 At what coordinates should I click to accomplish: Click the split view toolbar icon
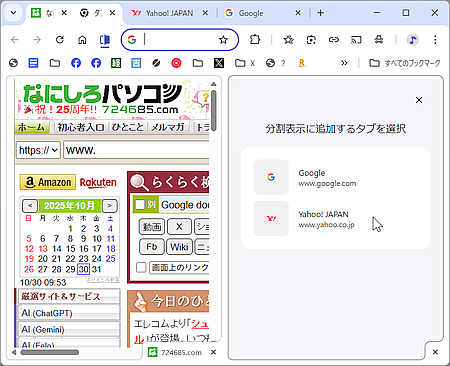click(x=105, y=40)
